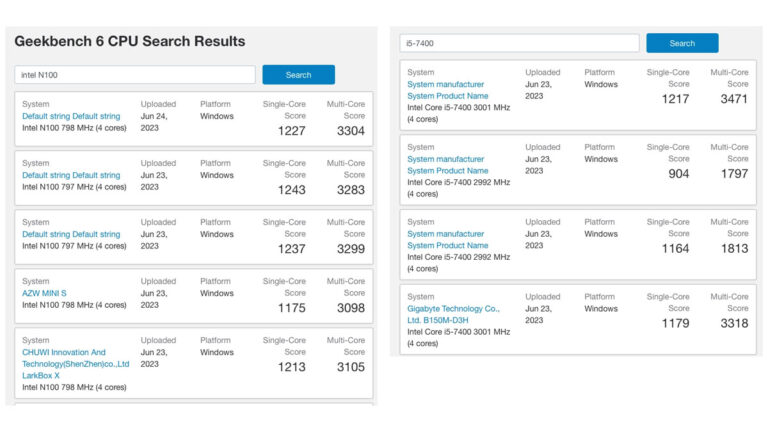Click the Search button beside 'i5-7400' field

coord(682,43)
